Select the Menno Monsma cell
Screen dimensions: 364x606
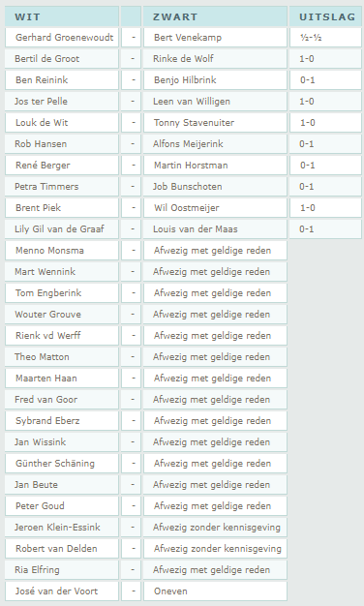tap(62, 250)
